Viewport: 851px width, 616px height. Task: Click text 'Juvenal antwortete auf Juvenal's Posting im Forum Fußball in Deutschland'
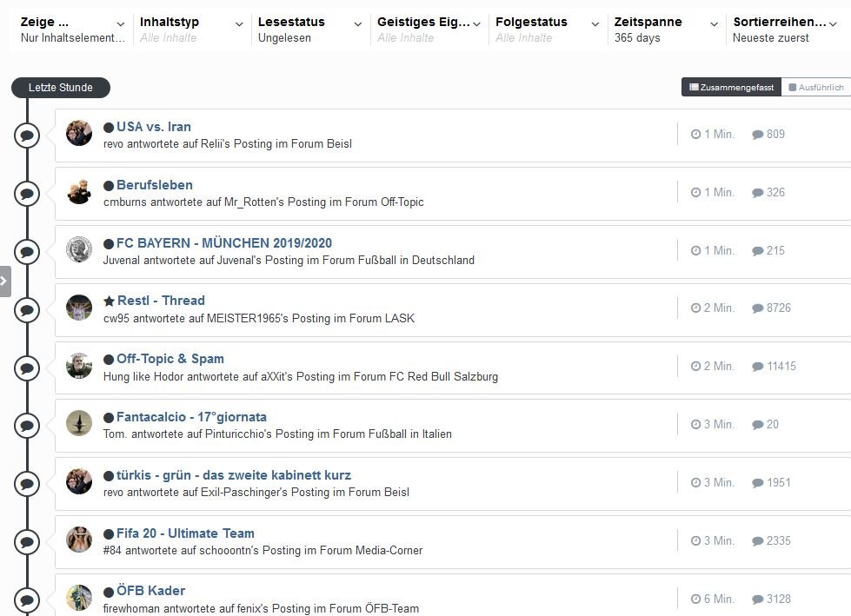point(289,261)
